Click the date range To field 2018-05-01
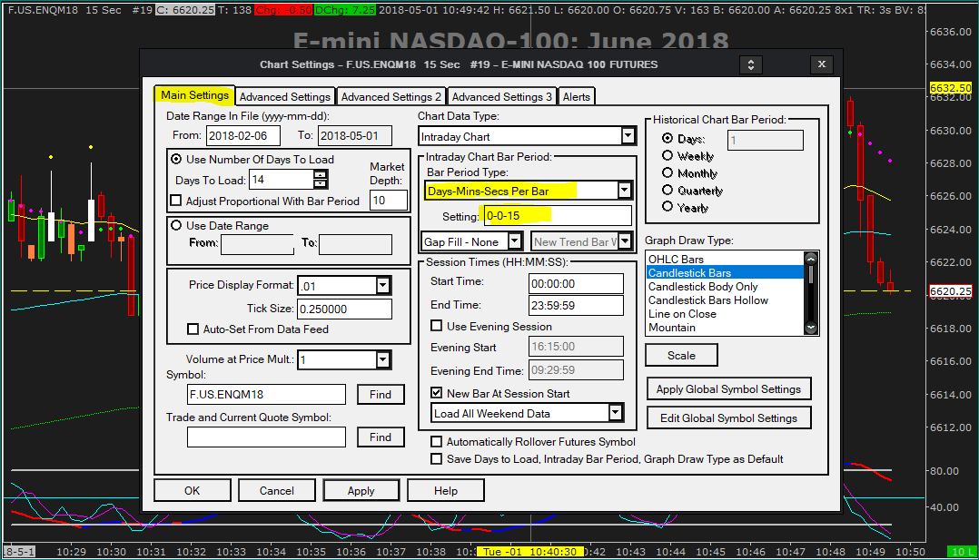Image resolution: width=979 pixels, height=560 pixels. 355,135
